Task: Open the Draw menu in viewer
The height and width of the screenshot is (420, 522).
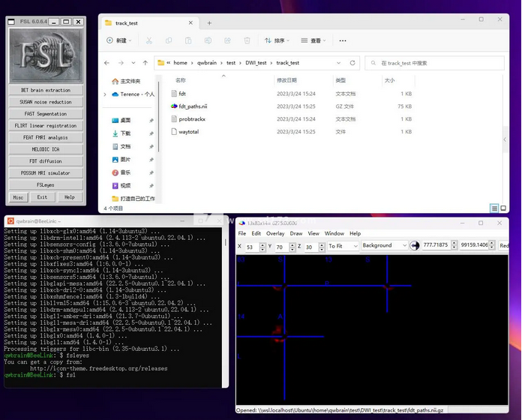Action: coord(296,233)
